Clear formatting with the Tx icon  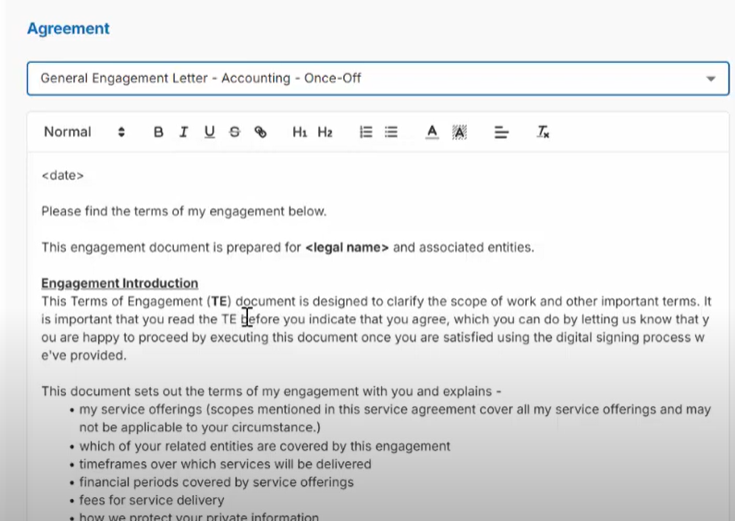tap(543, 132)
